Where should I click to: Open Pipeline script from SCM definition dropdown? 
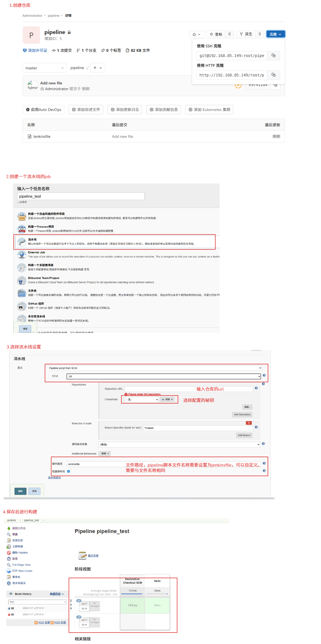154,368
